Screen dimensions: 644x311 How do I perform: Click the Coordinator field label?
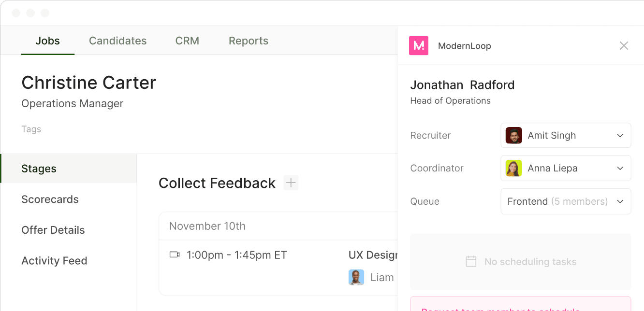tap(437, 169)
